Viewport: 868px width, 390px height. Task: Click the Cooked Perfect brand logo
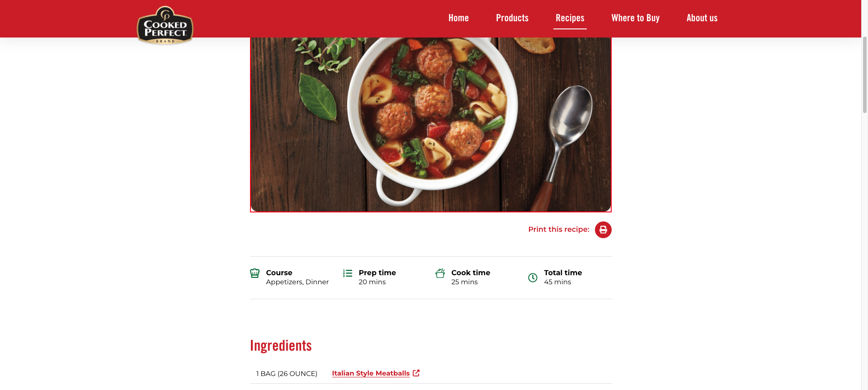[x=165, y=25]
